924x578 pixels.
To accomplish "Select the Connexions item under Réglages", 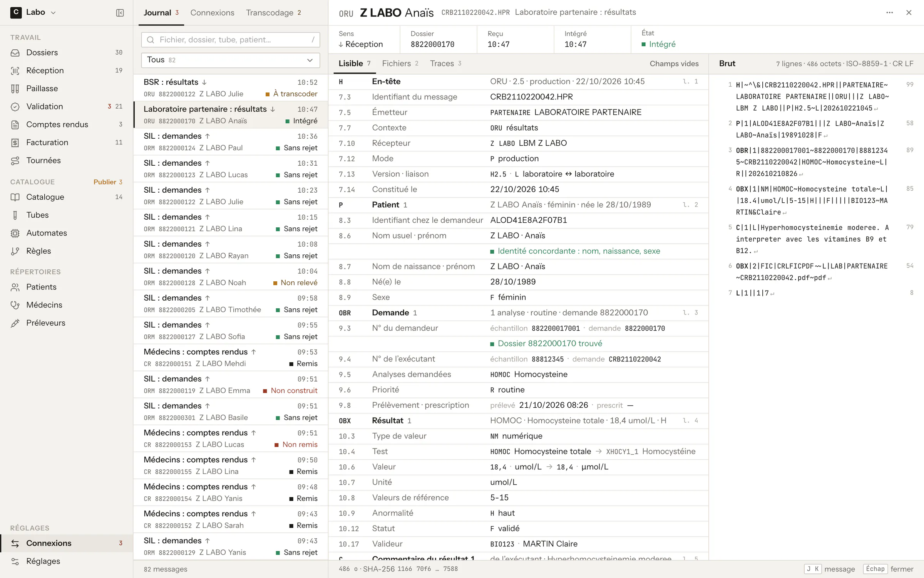I will (66, 543).
